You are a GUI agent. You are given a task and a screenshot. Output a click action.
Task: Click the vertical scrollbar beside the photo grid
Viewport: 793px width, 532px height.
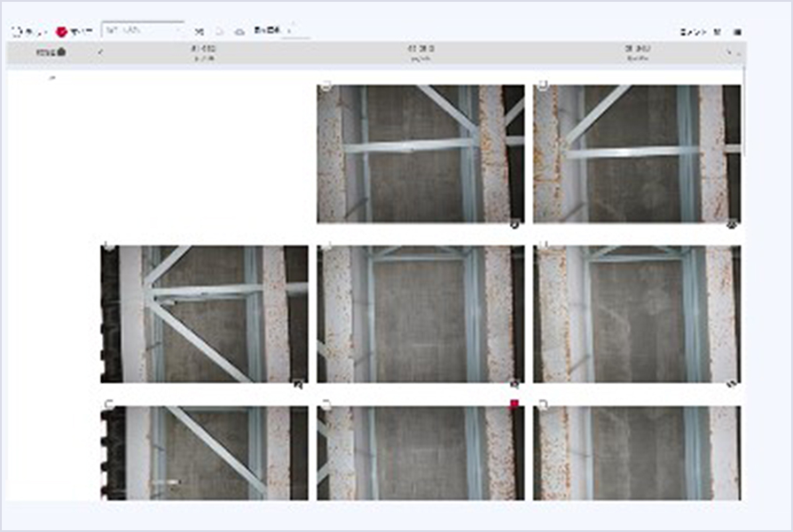[744, 111]
